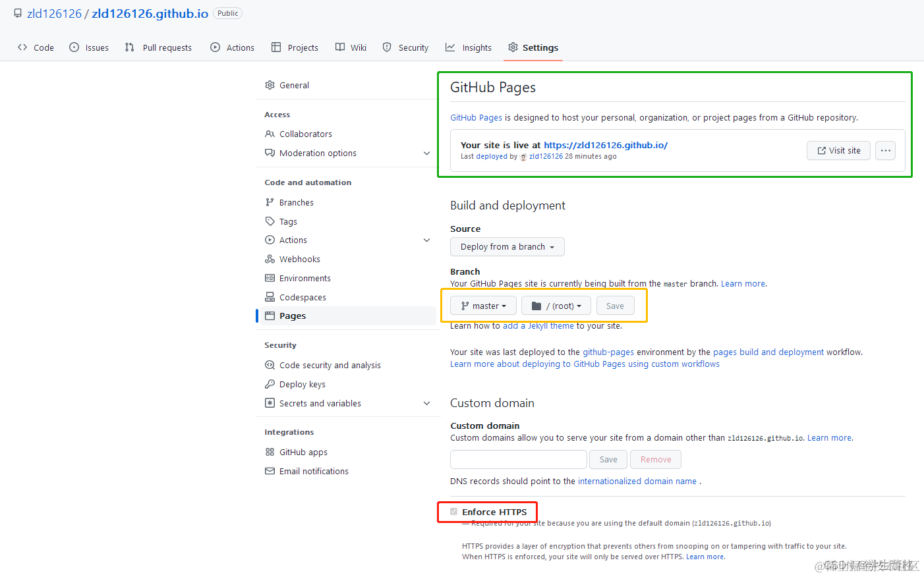Click the Pull requests branch icon
Viewport: 924px width, 577px height.
pyautogui.click(x=130, y=47)
